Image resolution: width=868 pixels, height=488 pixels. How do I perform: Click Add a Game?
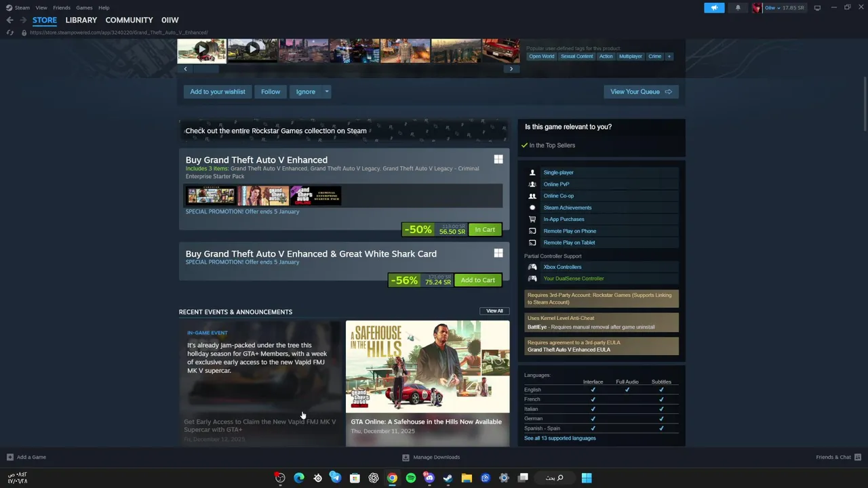(26, 457)
